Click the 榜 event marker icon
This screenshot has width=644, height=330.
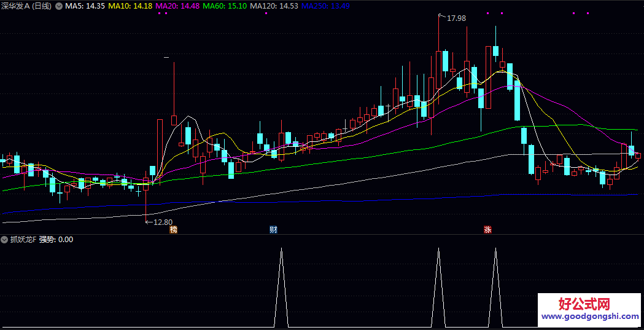click(x=174, y=230)
